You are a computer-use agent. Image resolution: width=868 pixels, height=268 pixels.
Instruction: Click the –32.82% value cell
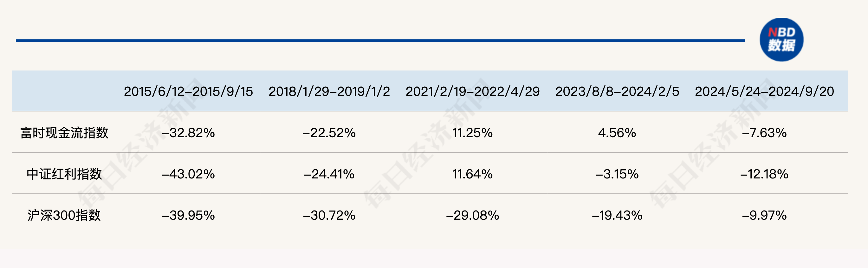[x=188, y=133]
